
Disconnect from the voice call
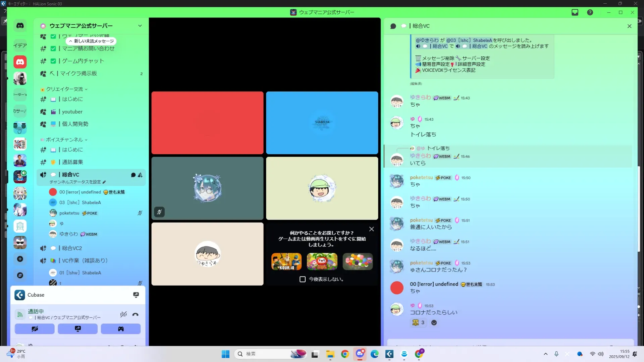[x=135, y=314]
